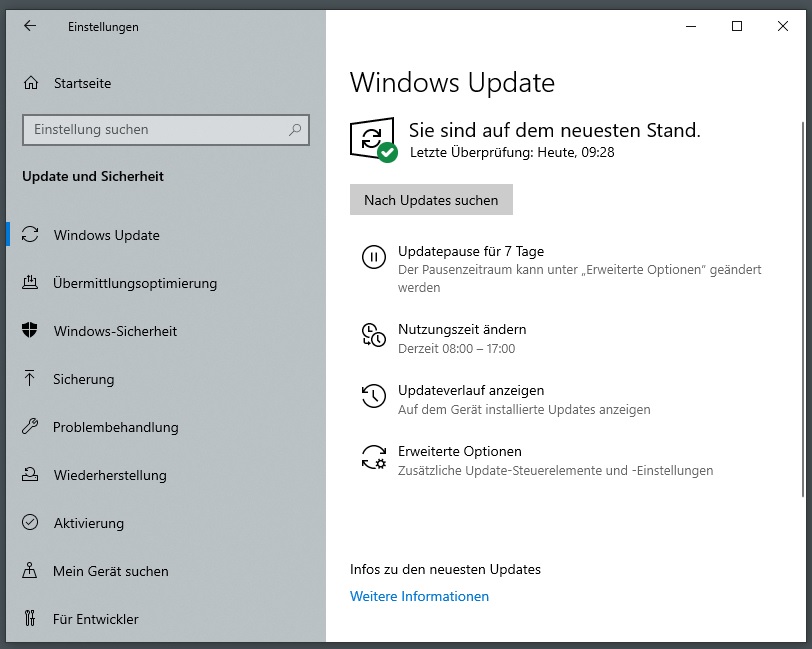
Task: Click the Mein Gerät suchen person icon
Action: [30, 570]
